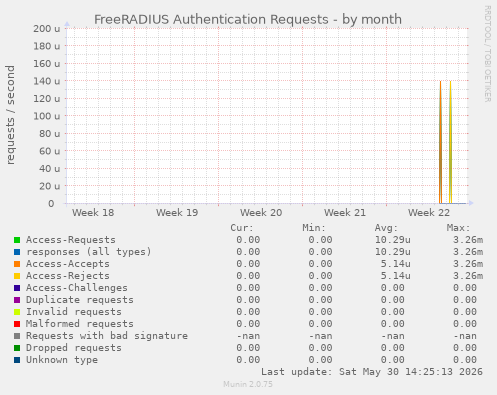The width and height of the screenshot is (497, 395).
Task: Click the 'Week 22' axis label
Action: (x=429, y=213)
